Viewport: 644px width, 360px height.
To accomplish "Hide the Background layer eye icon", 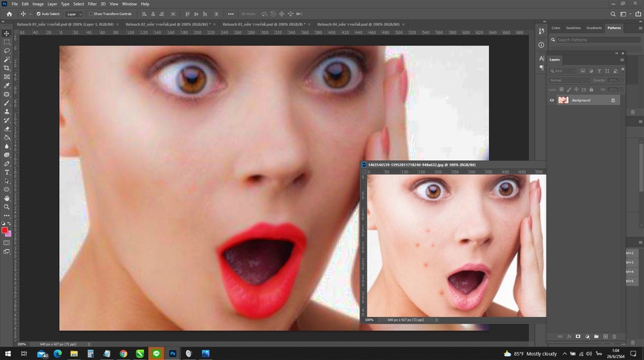I will [x=551, y=100].
